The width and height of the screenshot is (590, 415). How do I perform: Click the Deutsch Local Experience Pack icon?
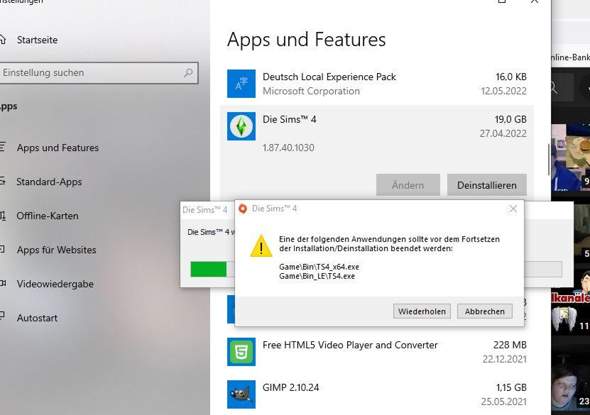241,84
